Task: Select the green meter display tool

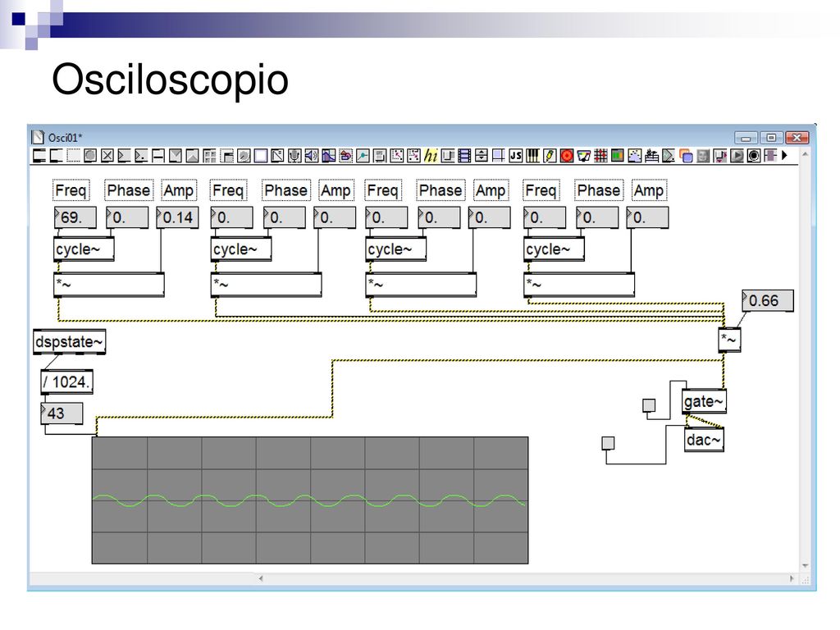Action: point(617,156)
